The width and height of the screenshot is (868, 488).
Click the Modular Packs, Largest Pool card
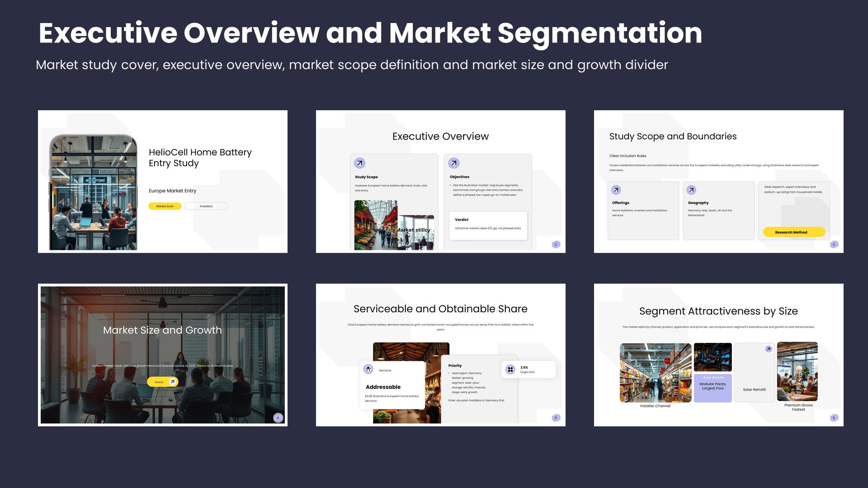(713, 388)
